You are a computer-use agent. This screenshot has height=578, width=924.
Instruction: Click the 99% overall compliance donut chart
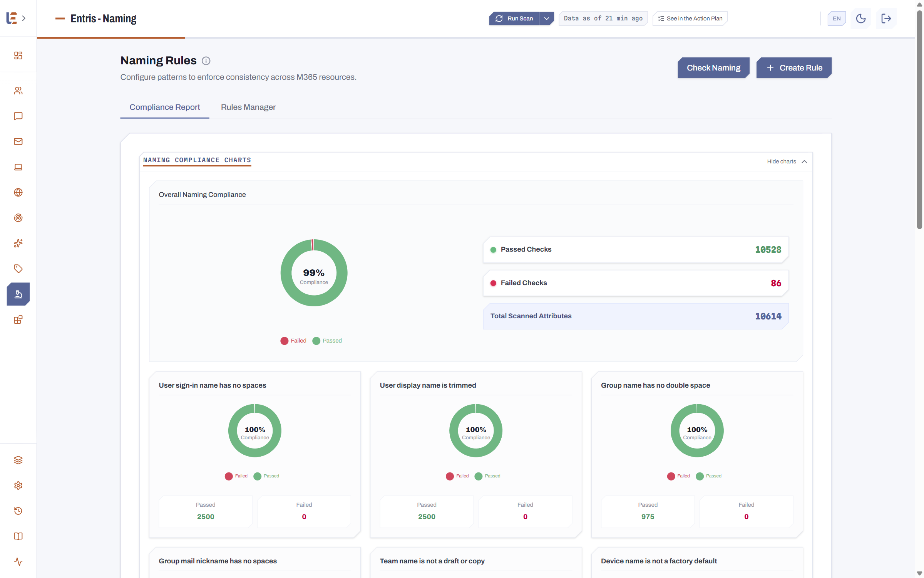tap(314, 273)
